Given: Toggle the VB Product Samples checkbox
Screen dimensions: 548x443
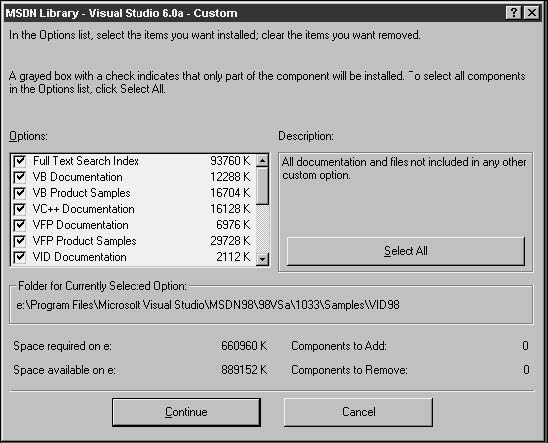Looking at the screenshot, I should pyautogui.click(x=20, y=193).
